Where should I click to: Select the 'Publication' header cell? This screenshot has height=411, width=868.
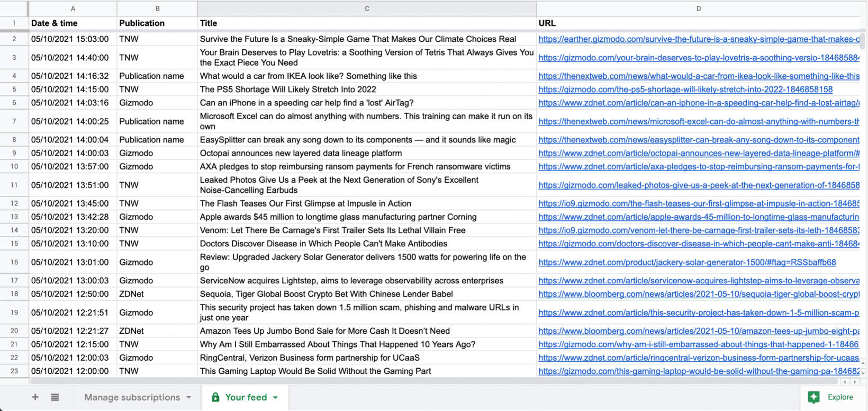(x=158, y=23)
